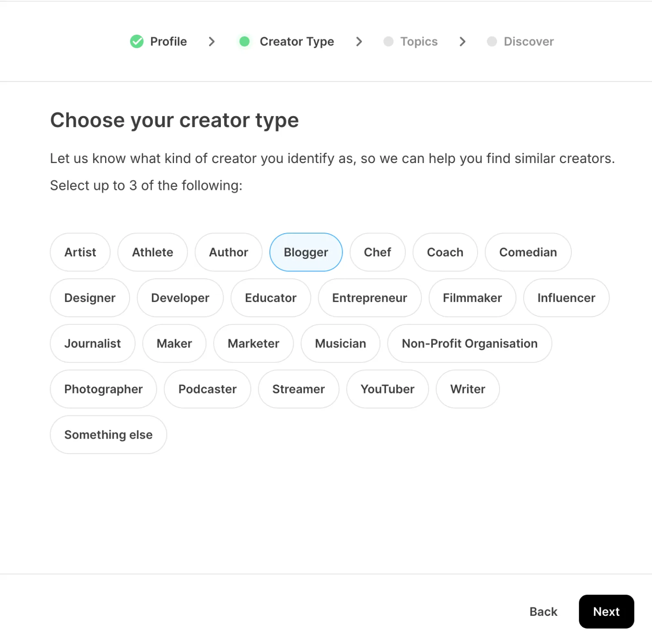Image resolution: width=652 pixels, height=644 pixels.
Task: Click the green checkmark beside Profile
Action: [137, 42]
